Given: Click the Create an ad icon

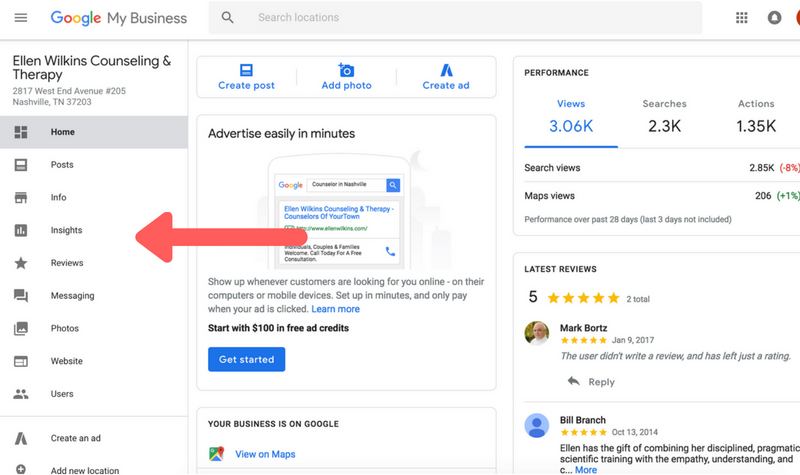Looking at the screenshot, I should 21,438.
